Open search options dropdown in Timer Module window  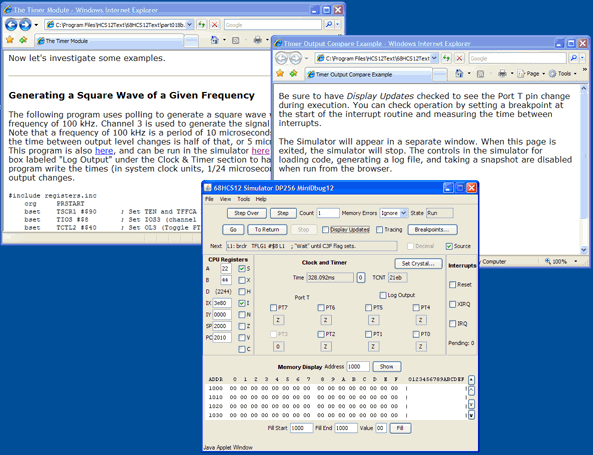tap(337, 25)
